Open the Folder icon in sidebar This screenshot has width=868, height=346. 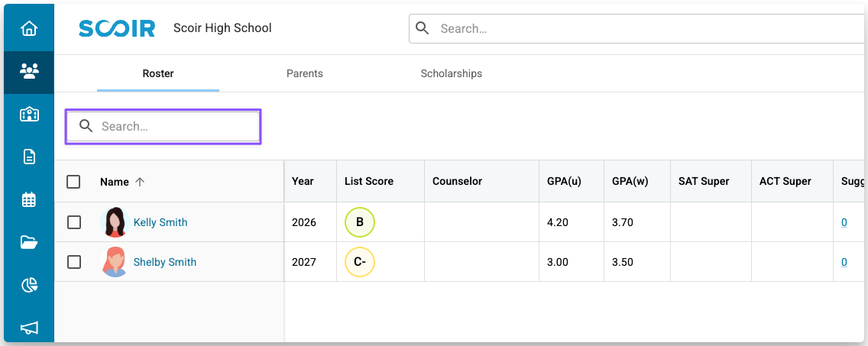tap(29, 243)
